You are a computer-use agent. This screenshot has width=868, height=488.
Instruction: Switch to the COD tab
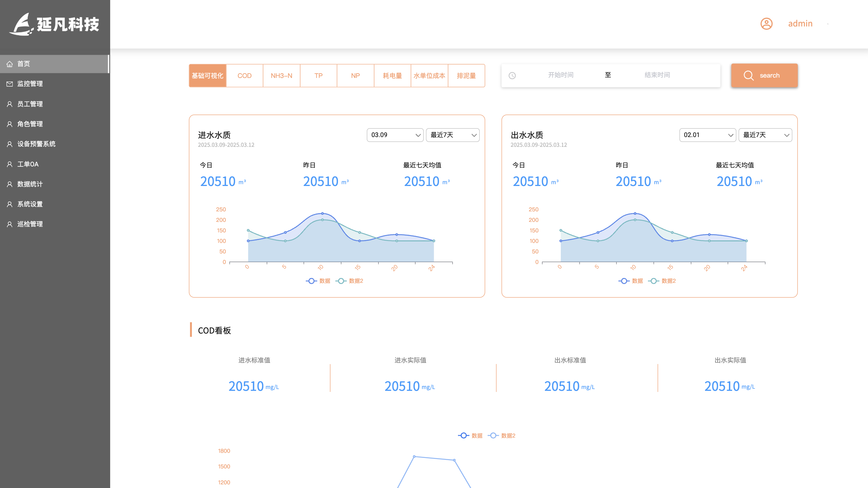coord(245,76)
